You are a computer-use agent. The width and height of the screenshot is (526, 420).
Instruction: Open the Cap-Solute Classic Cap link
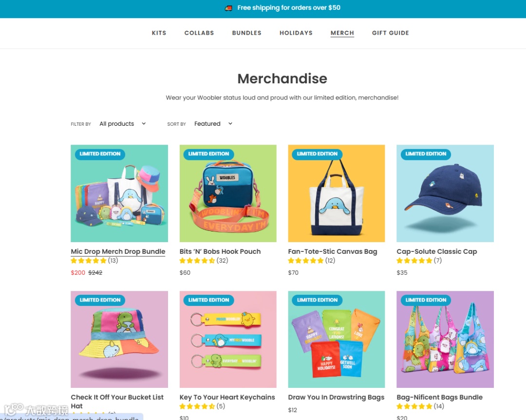point(437,251)
